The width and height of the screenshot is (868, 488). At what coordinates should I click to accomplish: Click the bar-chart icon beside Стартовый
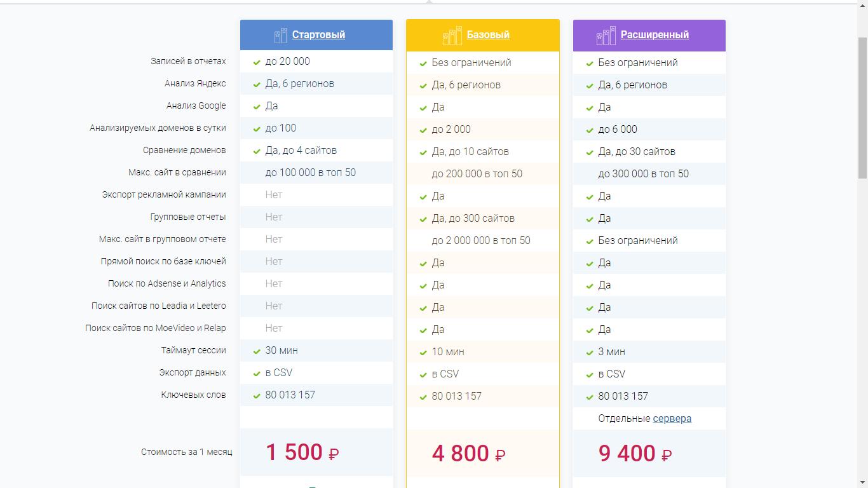point(280,36)
